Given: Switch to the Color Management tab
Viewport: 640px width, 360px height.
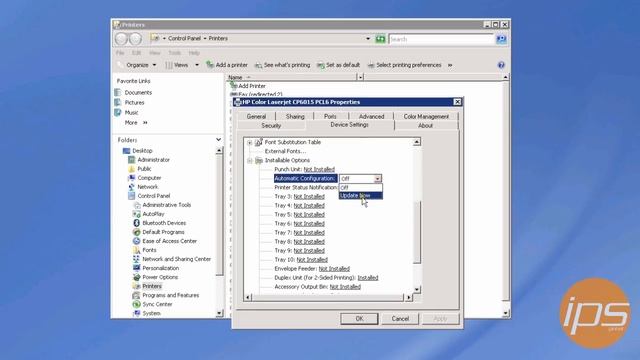Looking at the screenshot, I should pyautogui.click(x=426, y=116).
